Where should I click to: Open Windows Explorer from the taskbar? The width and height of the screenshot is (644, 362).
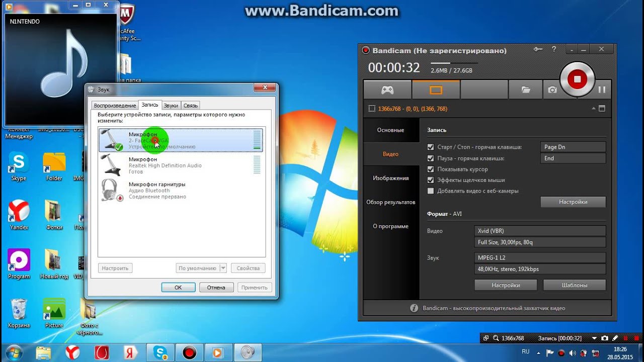pos(43,352)
